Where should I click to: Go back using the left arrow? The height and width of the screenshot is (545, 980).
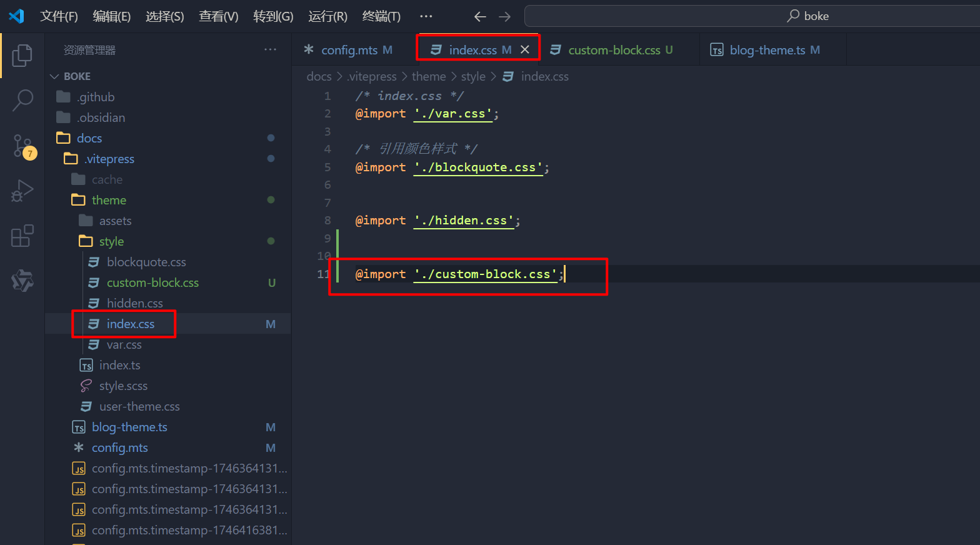tap(480, 17)
